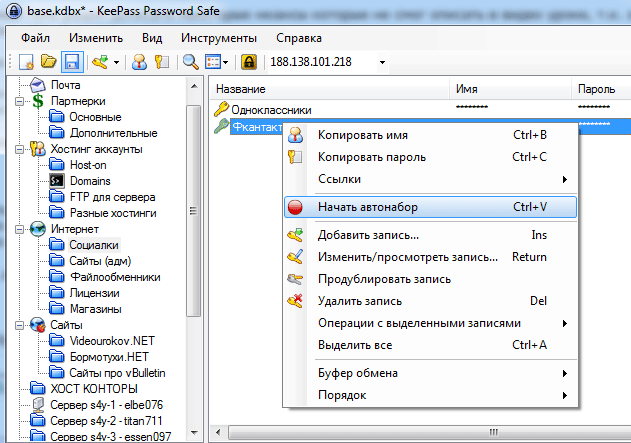
Task: Choose Продублировать запись in the context menu
Action: 431,279
